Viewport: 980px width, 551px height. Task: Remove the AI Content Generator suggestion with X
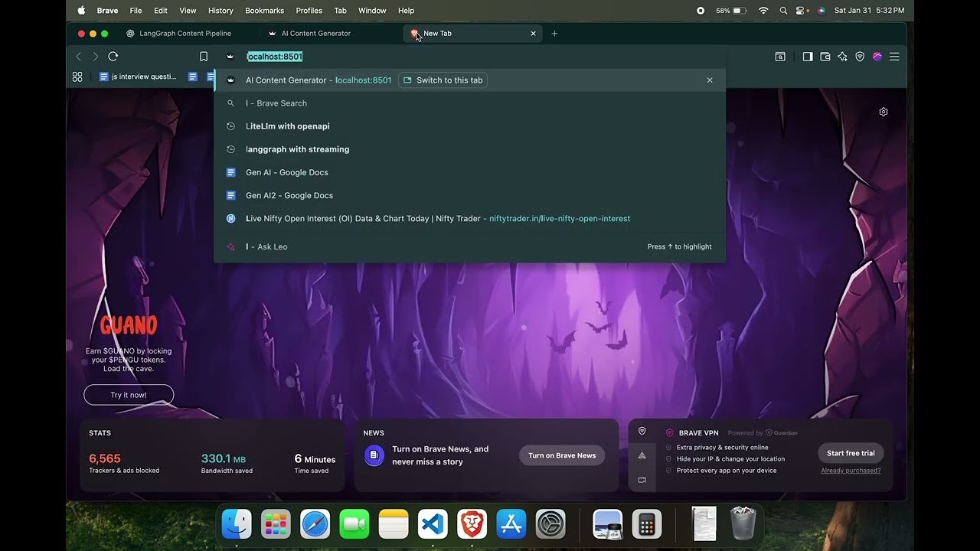point(710,80)
